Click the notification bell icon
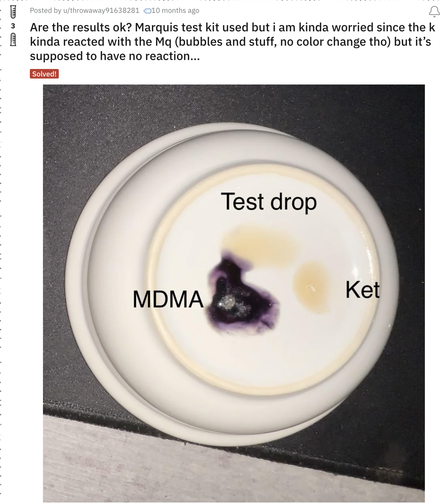The height and width of the screenshot is (504, 441). coord(434,11)
